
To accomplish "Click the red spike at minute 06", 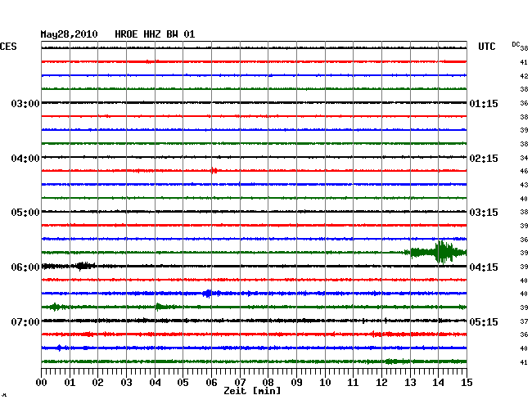I will [x=214, y=170].
